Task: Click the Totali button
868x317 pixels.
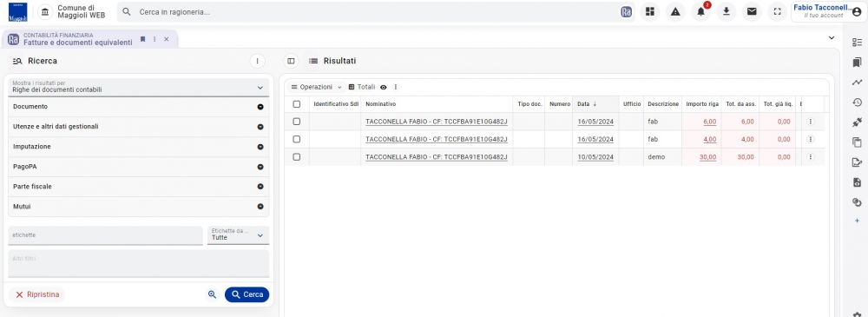Action: 361,87
